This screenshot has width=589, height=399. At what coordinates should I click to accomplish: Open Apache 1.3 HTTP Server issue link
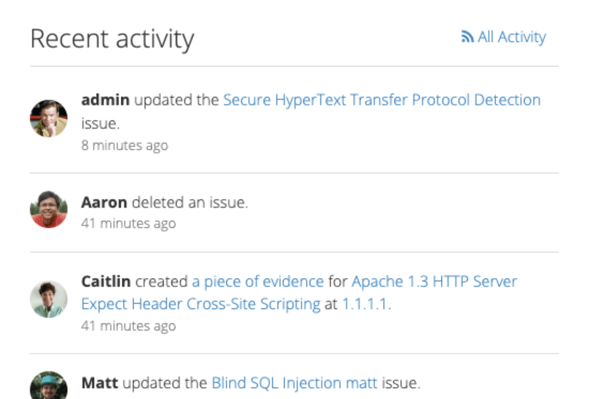tap(434, 281)
